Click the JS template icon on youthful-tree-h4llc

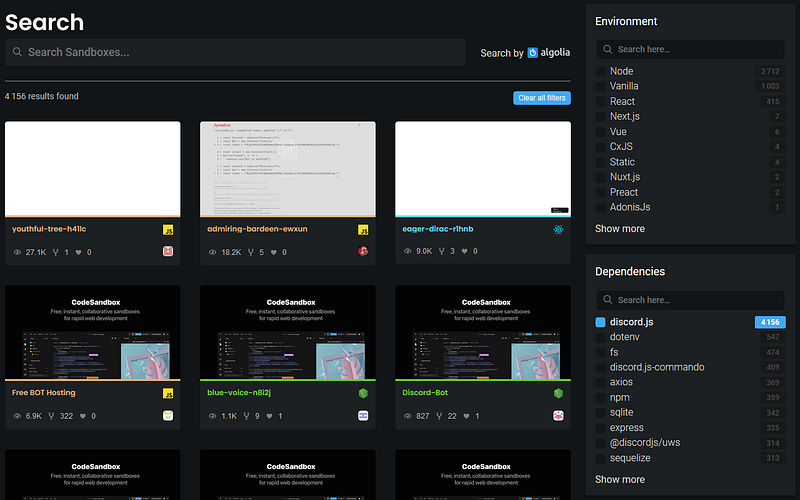(168, 230)
